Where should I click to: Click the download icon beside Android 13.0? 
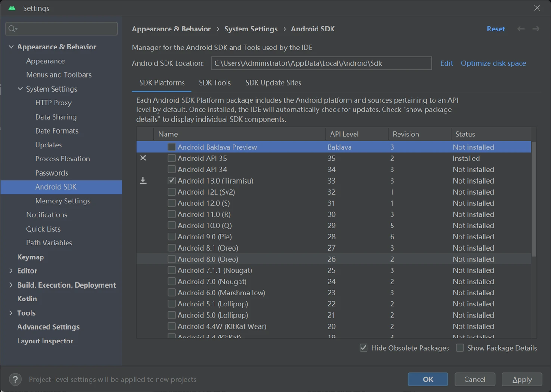tap(143, 181)
